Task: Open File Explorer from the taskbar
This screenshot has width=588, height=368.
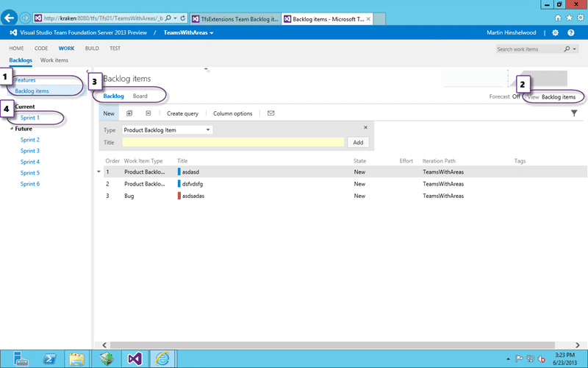Action: (77, 359)
